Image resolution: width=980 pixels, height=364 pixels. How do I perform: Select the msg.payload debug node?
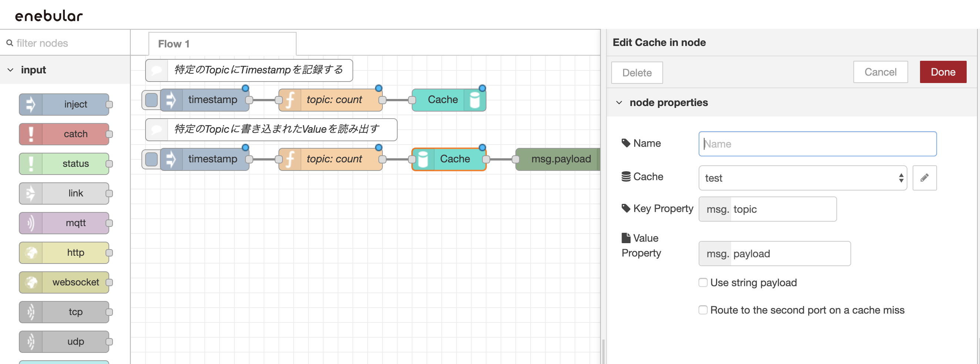click(558, 159)
